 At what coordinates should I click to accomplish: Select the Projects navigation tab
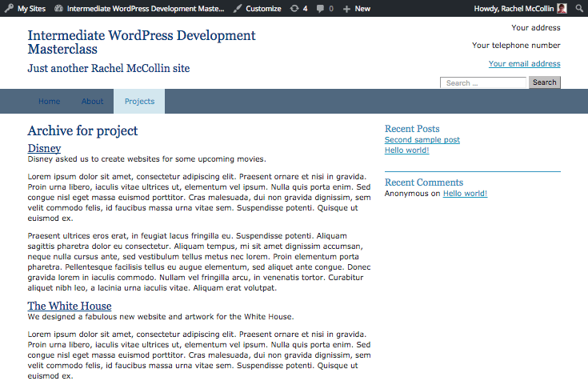click(x=139, y=102)
